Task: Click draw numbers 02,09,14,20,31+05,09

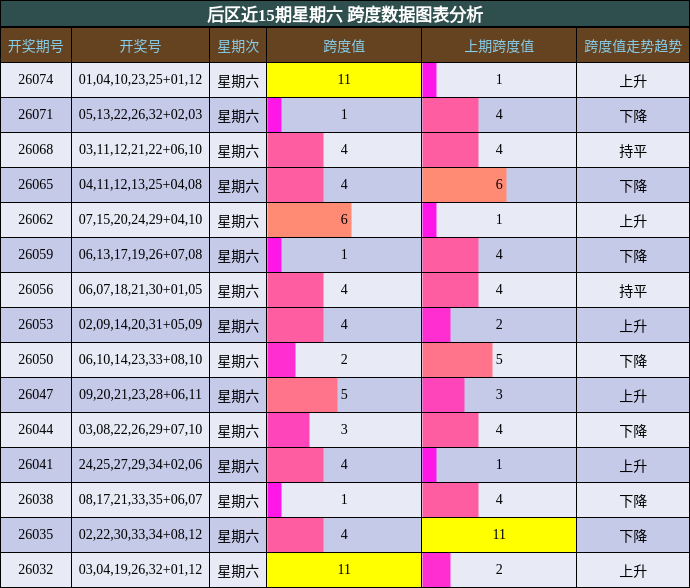Action: pyautogui.click(x=140, y=324)
